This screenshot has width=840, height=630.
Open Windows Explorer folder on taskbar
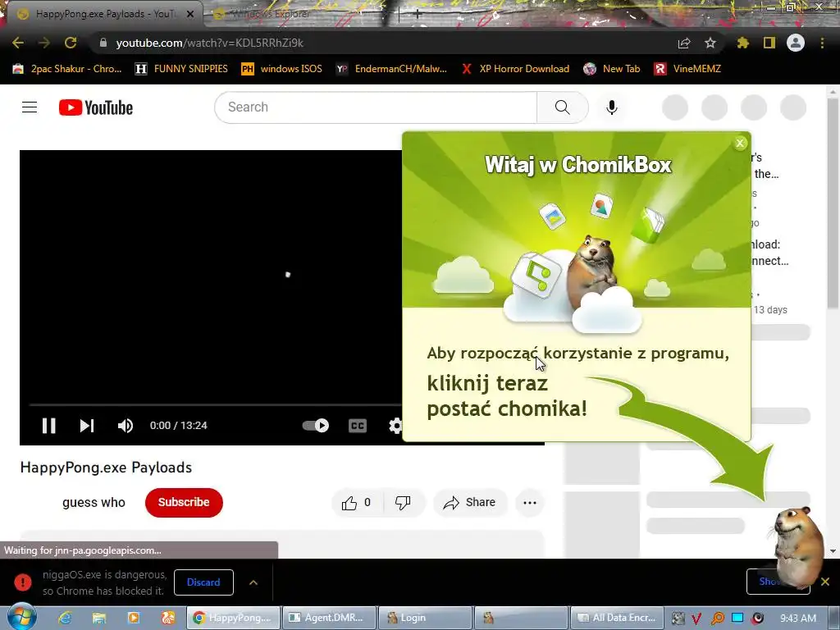point(99,618)
